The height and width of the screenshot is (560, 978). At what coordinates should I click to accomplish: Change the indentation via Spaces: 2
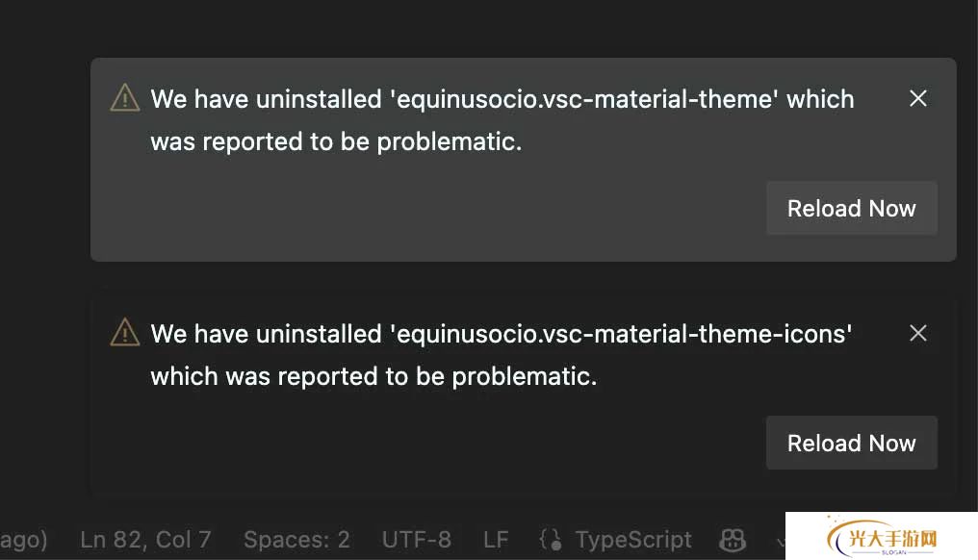[296, 540]
